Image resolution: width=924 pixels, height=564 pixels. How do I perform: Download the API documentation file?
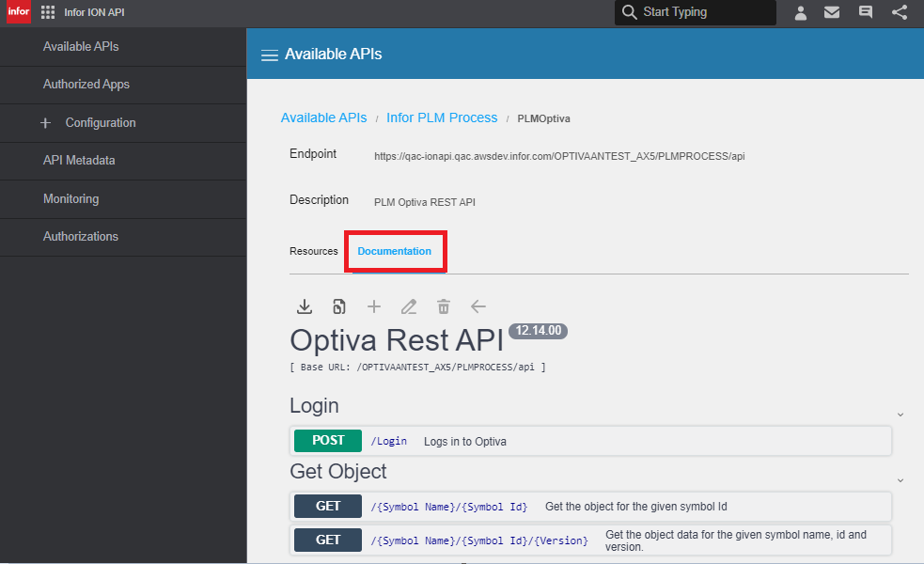tap(304, 306)
